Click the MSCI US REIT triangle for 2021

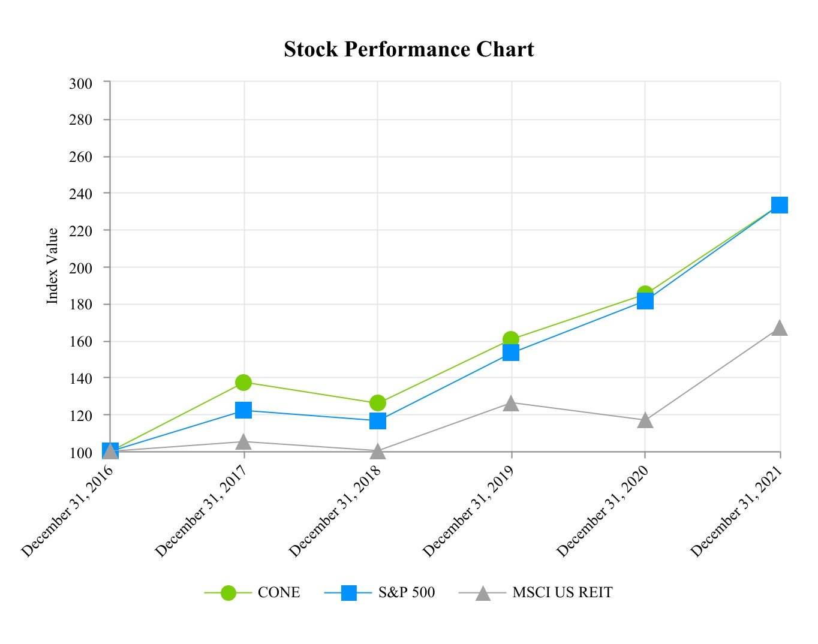coord(779,327)
